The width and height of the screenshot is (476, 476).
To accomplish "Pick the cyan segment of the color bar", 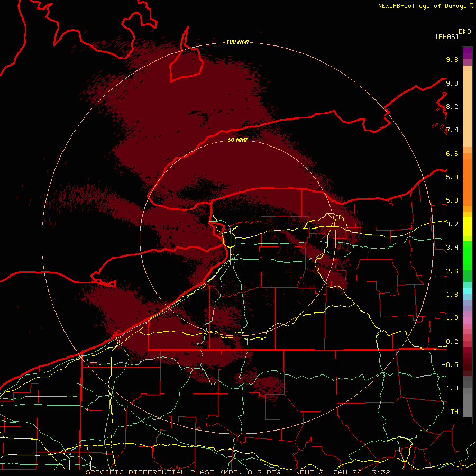I will coord(467,291).
